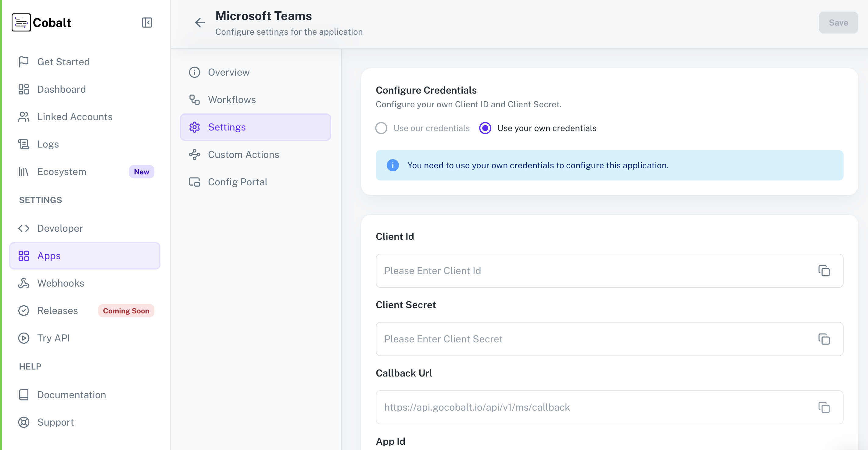Select the Use our credentials option
The width and height of the screenshot is (868, 450).
pos(381,128)
